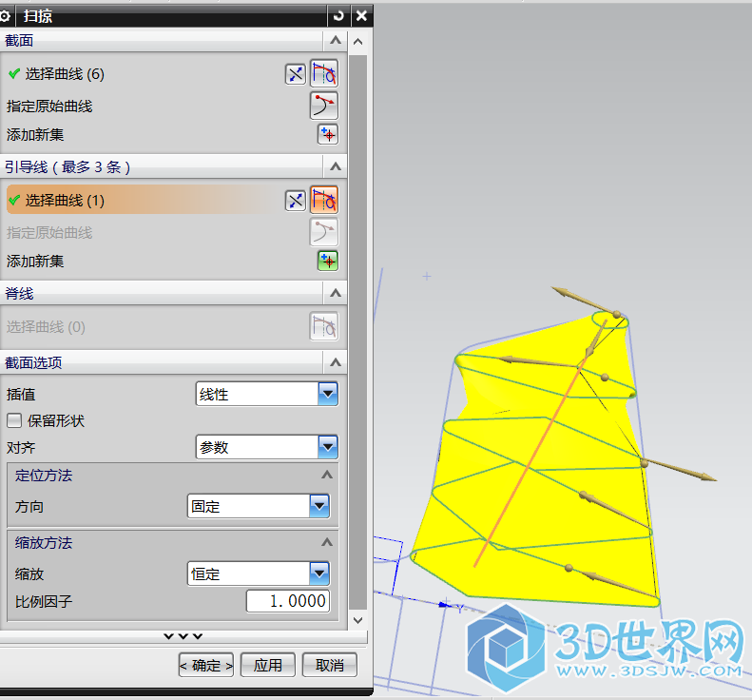
Task: Expand more options with triple chevron
Action: pyautogui.click(x=183, y=636)
